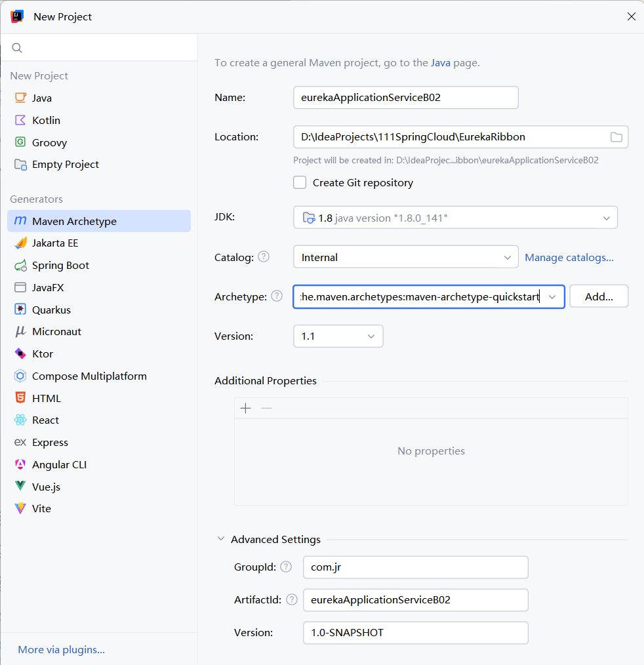Click the Quarkus logo icon
The image size is (644, 665).
(x=20, y=310)
